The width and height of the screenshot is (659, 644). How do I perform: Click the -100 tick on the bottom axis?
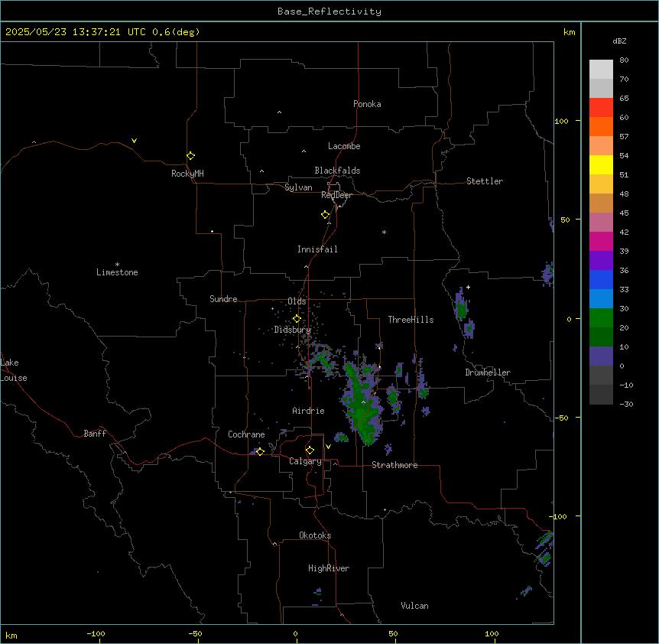(x=96, y=633)
